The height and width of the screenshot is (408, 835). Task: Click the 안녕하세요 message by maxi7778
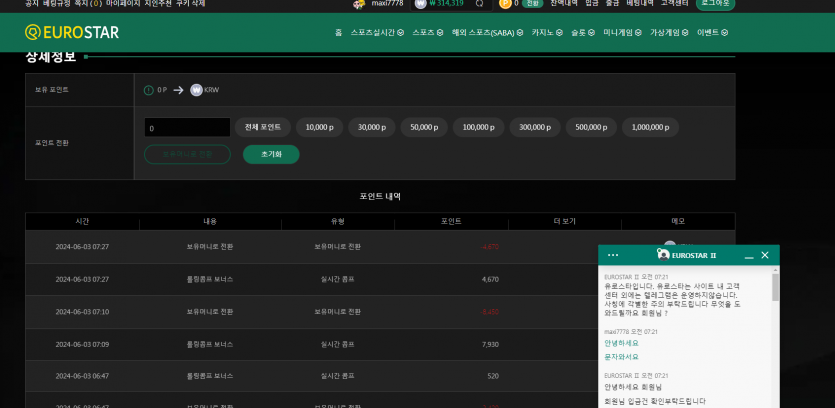coord(621,344)
